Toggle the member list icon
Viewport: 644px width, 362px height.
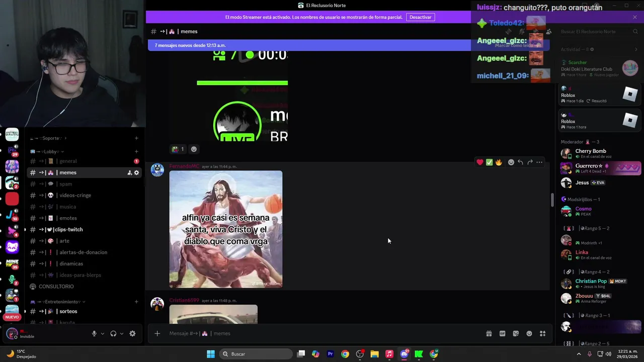(548, 32)
